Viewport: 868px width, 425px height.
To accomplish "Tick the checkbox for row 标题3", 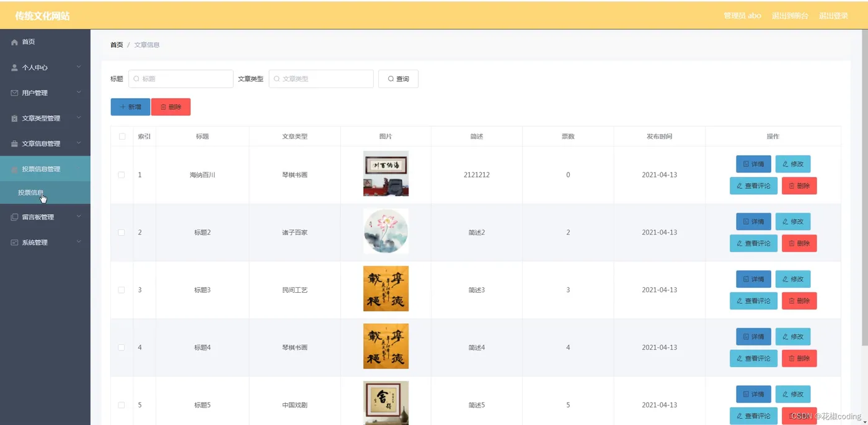I will pyautogui.click(x=122, y=290).
